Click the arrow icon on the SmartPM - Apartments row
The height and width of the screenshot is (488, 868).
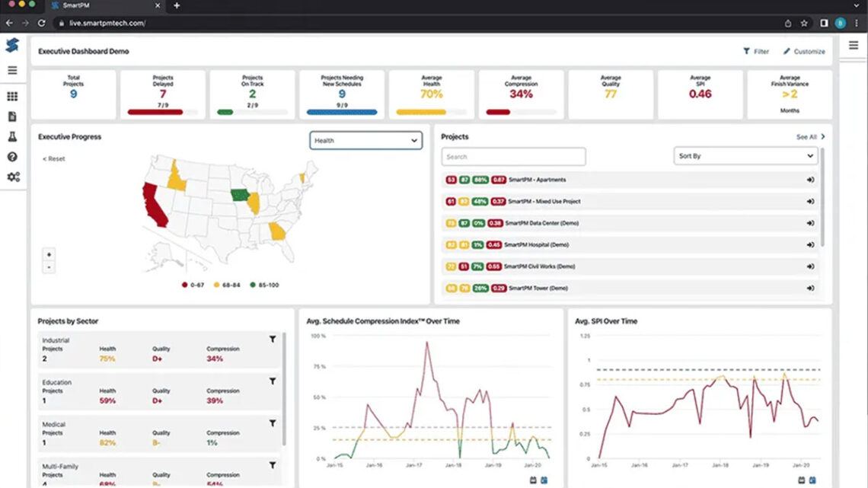click(809, 180)
